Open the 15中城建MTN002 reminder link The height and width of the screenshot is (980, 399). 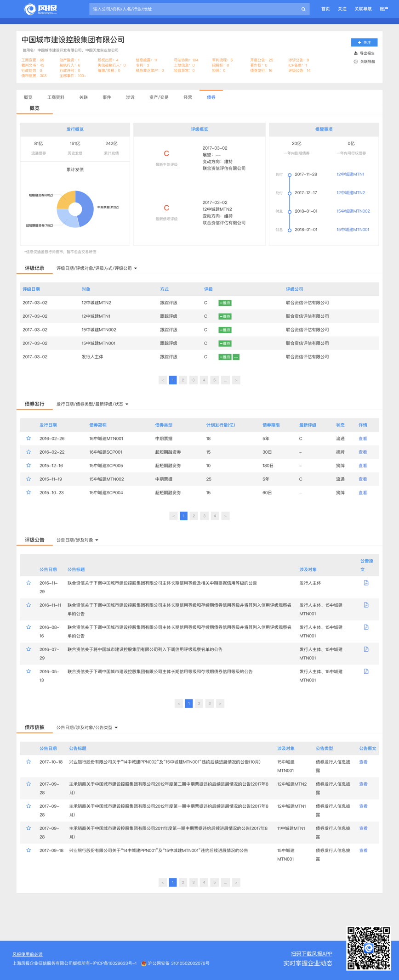click(353, 211)
